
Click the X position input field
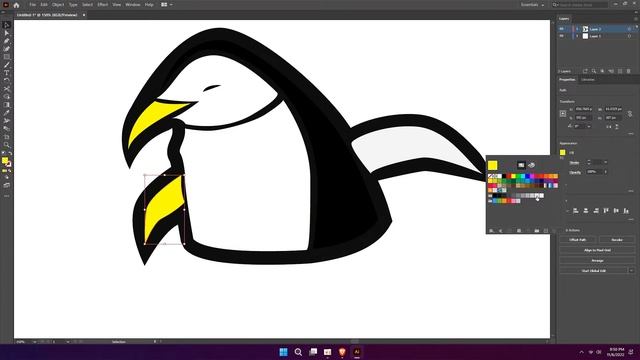584,109
